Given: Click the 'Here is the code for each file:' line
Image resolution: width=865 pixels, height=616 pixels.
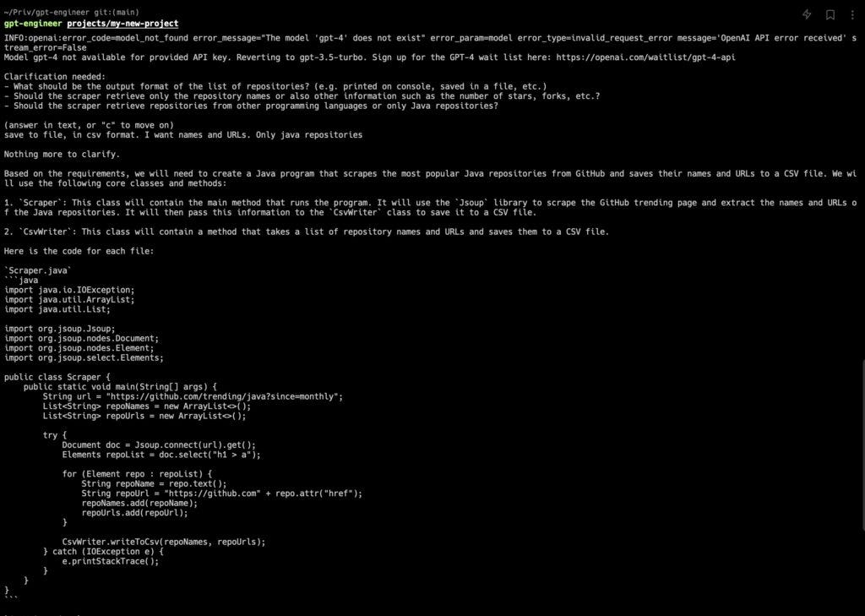Looking at the screenshot, I should [79, 251].
